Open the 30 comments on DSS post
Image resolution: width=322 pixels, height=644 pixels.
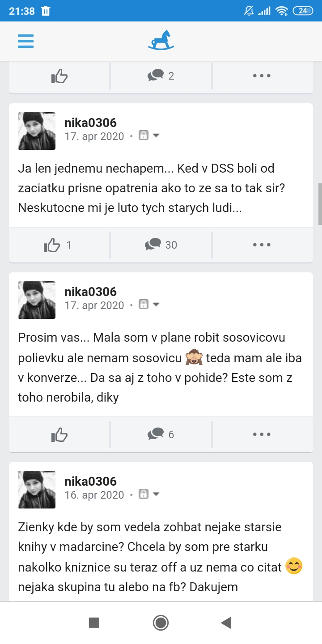pyautogui.click(x=161, y=245)
